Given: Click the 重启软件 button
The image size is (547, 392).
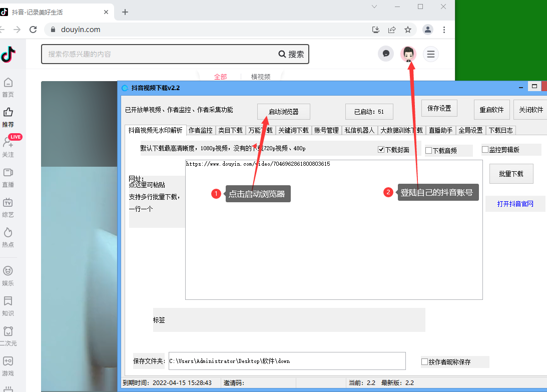Looking at the screenshot, I should pyautogui.click(x=491, y=110).
